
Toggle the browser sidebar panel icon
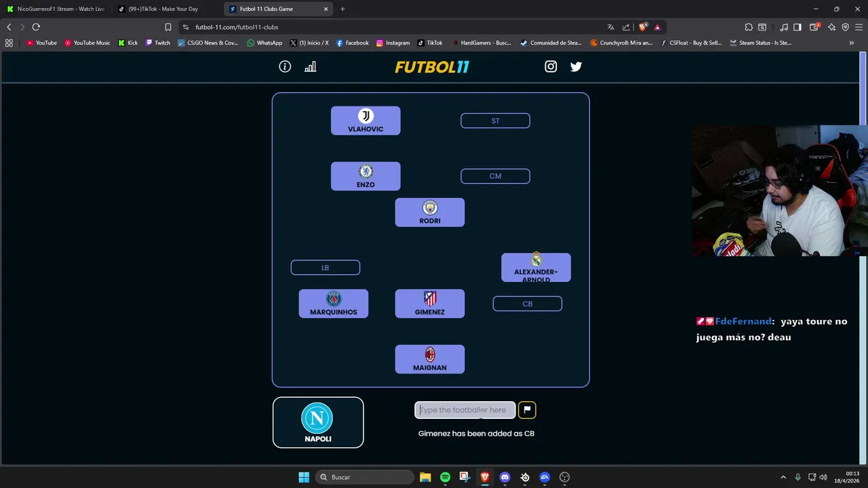click(x=797, y=27)
